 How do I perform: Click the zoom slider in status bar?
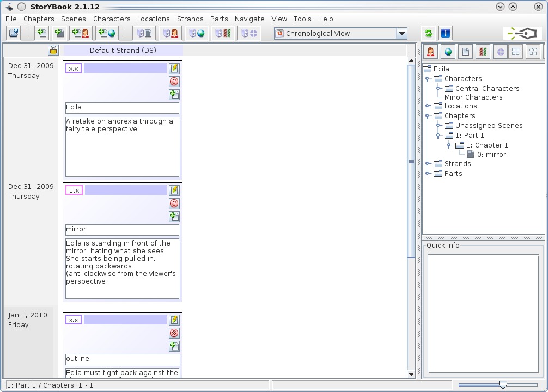pos(503,385)
